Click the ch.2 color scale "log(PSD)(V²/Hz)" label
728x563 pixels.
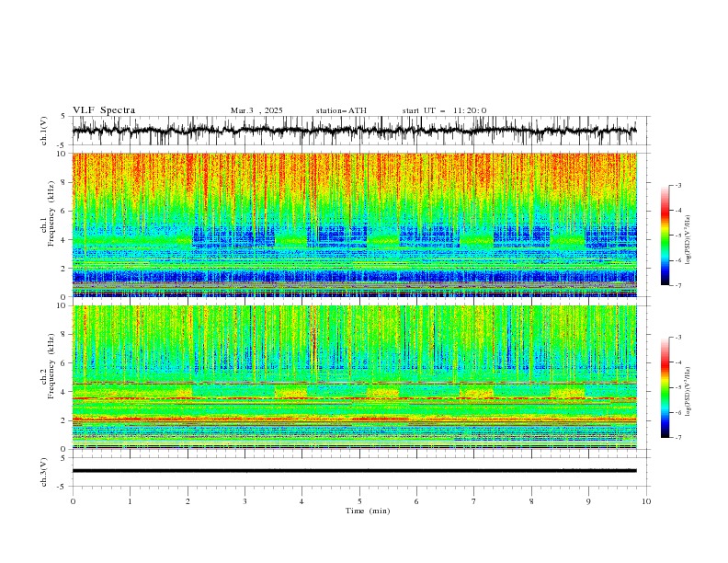(x=688, y=391)
